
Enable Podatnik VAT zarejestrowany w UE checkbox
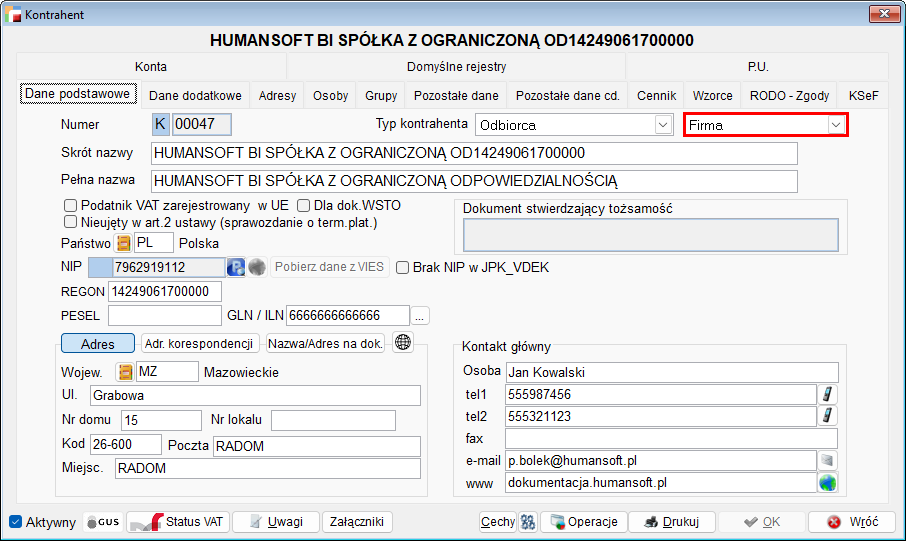coord(71,206)
